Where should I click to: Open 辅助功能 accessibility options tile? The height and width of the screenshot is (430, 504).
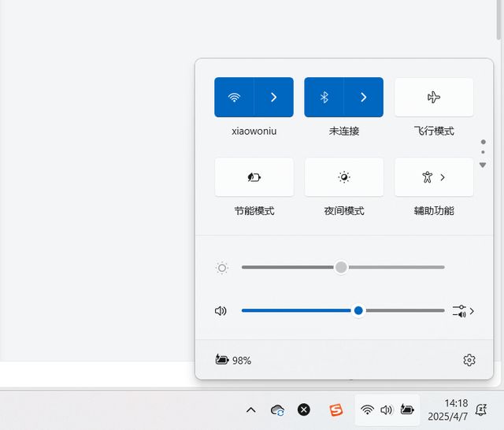tap(434, 177)
